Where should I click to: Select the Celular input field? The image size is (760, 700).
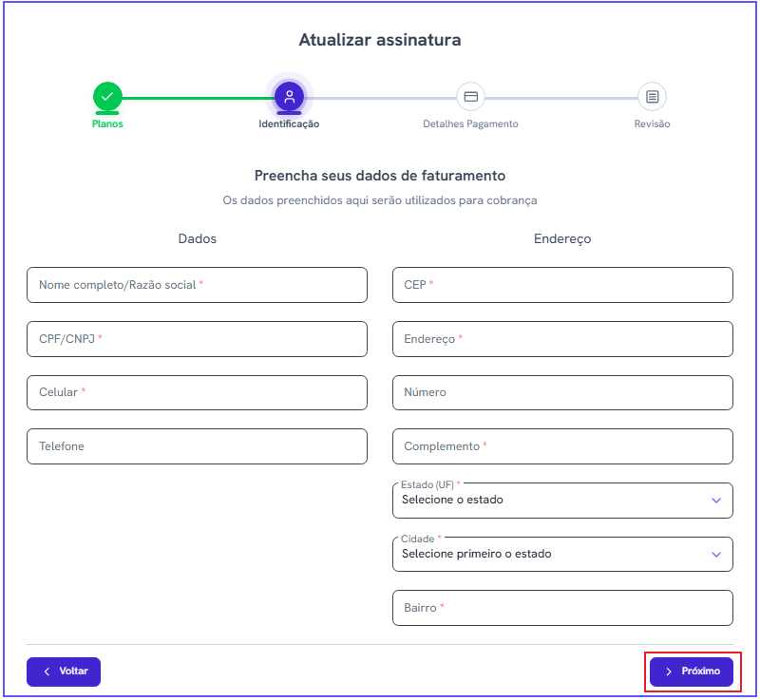tap(197, 392)
